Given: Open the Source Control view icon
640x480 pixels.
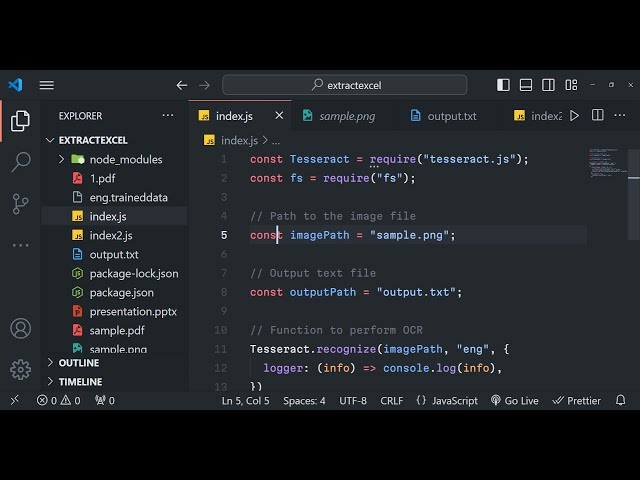Looking at the screenshot, I should pyautogui.click(x=20, y=204).
